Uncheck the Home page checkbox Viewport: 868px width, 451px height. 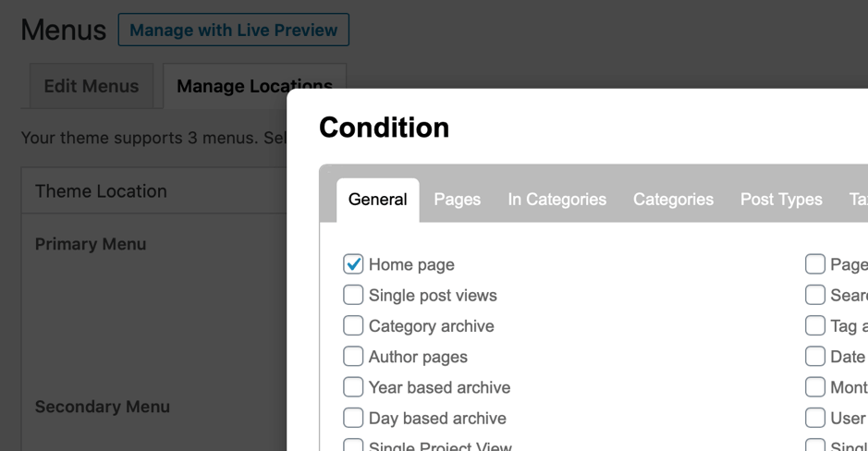click(353, 264)
